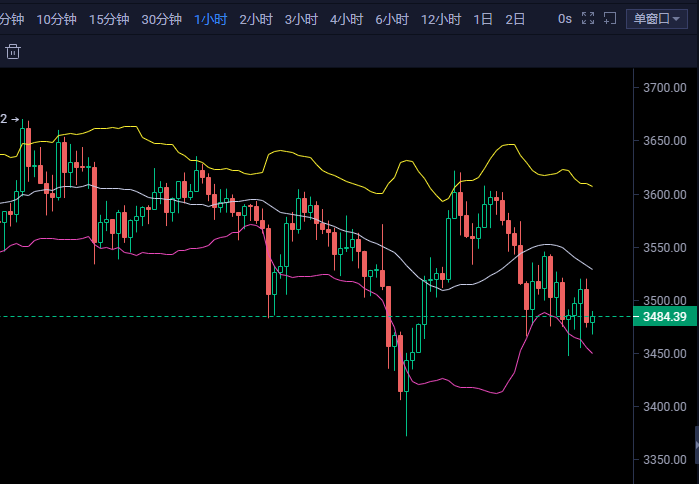Click the 3550.00 price axis label

[665, 247]
